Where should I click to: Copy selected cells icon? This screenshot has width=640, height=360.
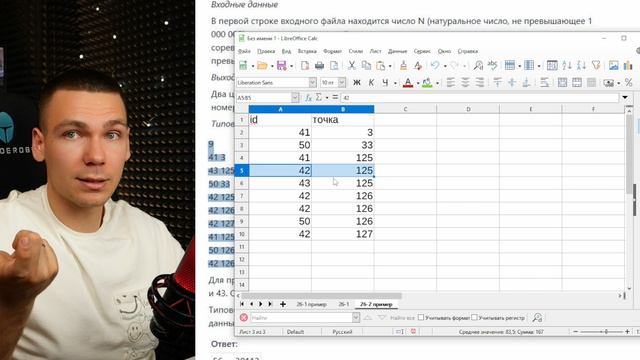click(x=366, y=65)
